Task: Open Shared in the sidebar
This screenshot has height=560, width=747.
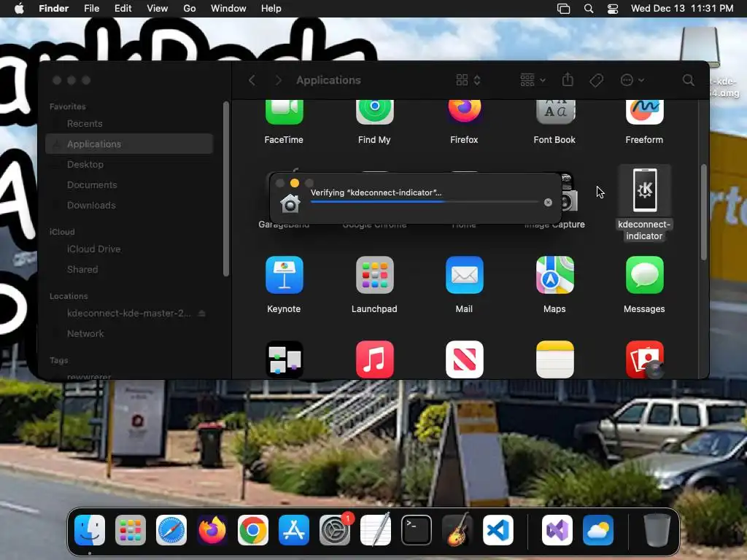Action: coord(129,270)
